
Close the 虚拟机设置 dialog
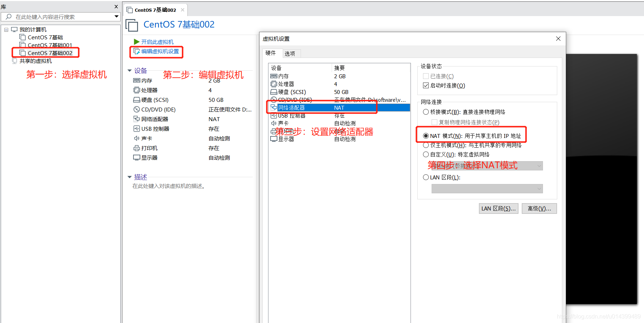click(558, 39)
